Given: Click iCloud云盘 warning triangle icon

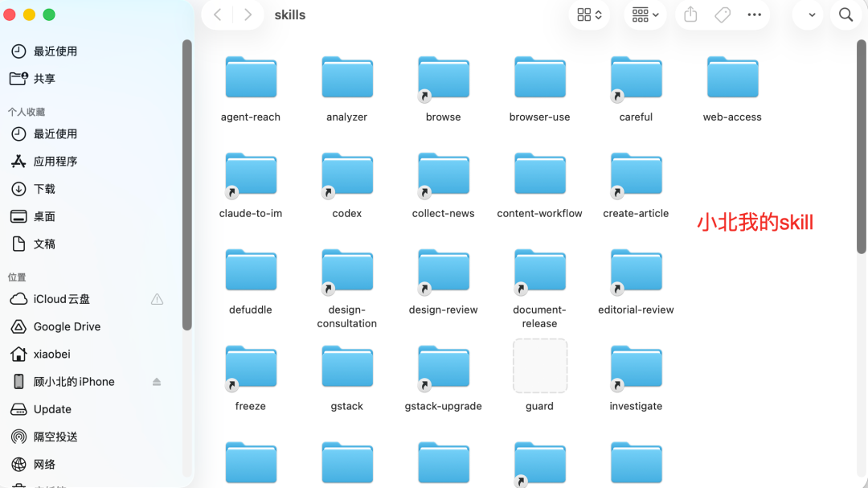Looking at the screenshot, I should 158,299.
